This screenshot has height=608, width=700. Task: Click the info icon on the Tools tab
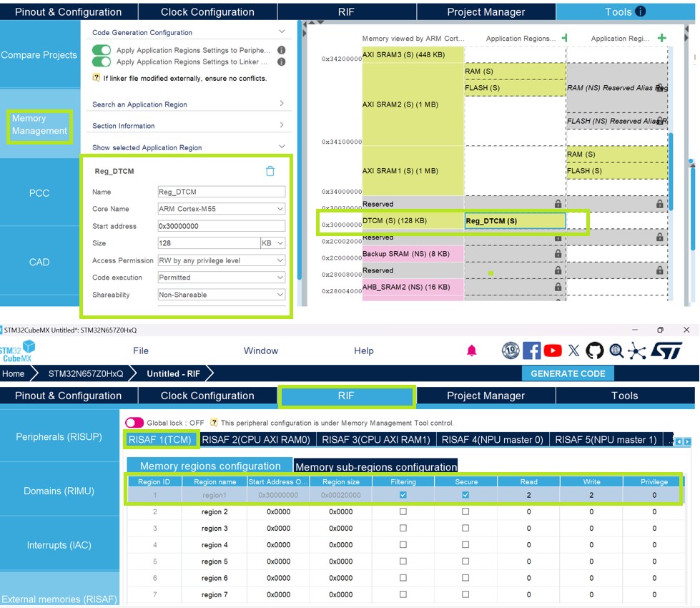click(640, 11)
